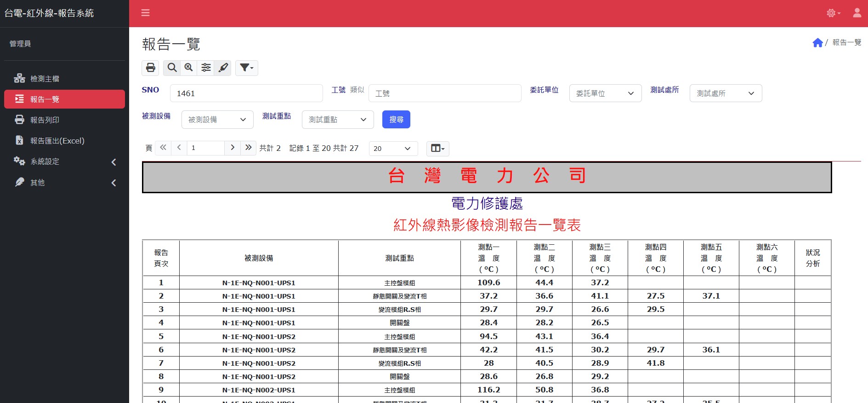Image resolution: width=868 pixels, height=403 pixels.
Task: Open the funnel filter dropdown
Action: (247, 68)
